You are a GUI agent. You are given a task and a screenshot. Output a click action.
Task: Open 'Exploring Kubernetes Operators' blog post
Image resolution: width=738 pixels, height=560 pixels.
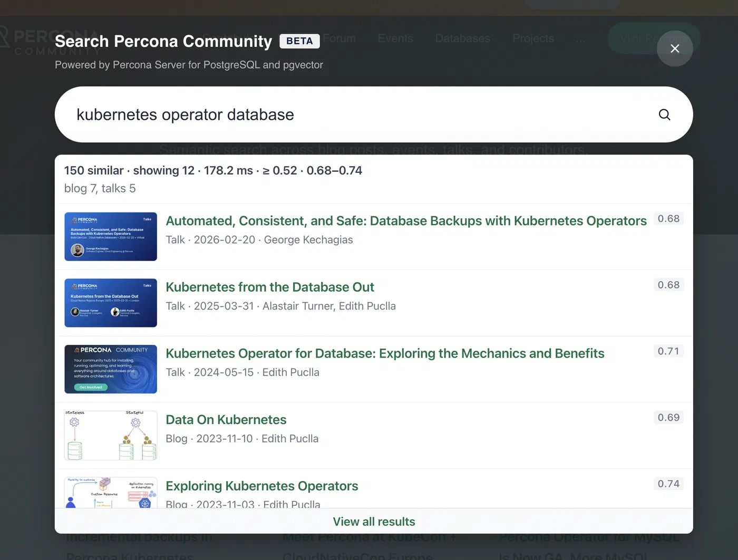(x=262, y=486)
